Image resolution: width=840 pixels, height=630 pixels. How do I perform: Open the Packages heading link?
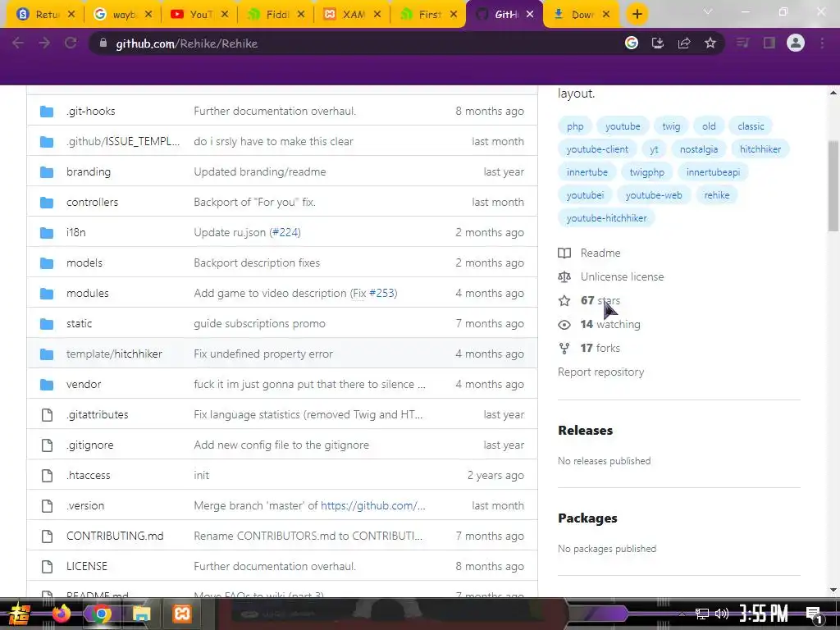pyautogui.click(x=587, y=518)
